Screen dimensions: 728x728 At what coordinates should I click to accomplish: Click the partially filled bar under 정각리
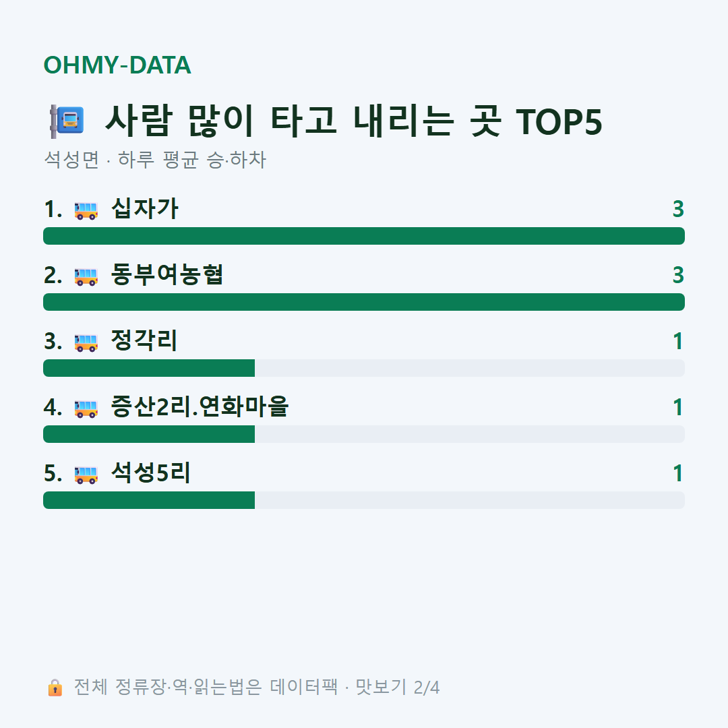point(364,368)
